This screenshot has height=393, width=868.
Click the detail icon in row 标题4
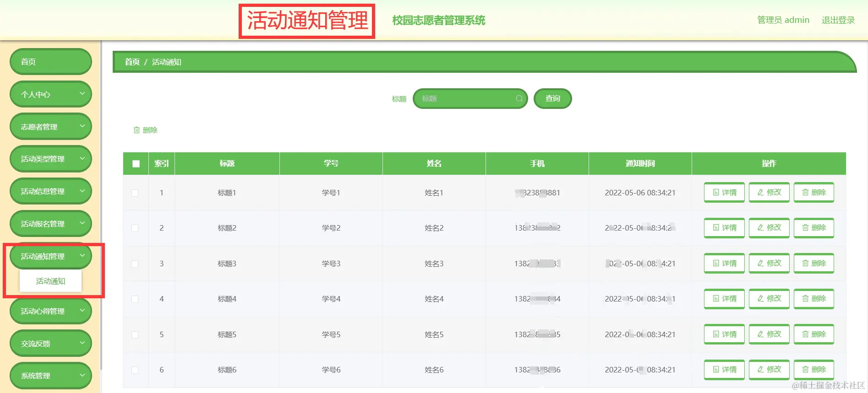(x=716, y=299)
